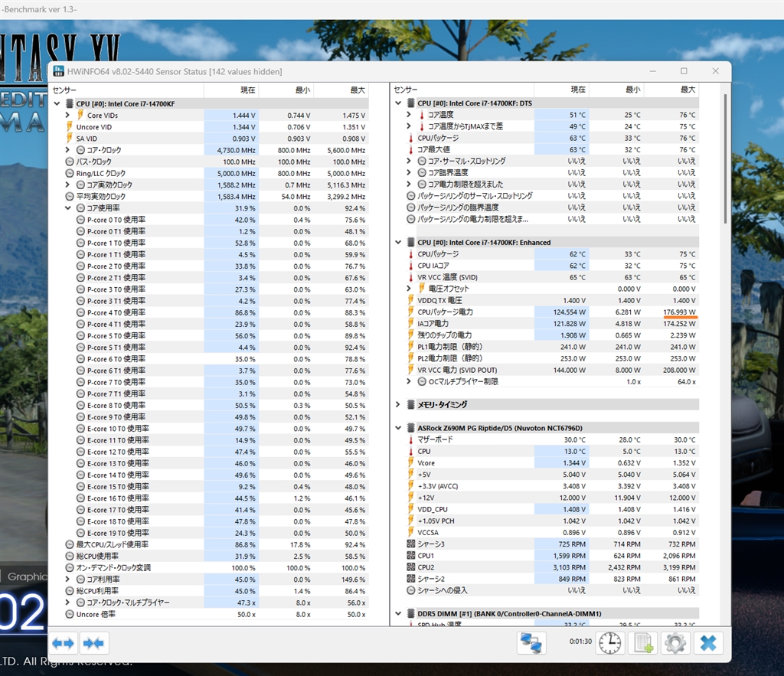Select the IAコア電力 row
The height and width of the screenshot is (676, 784).
546,324
